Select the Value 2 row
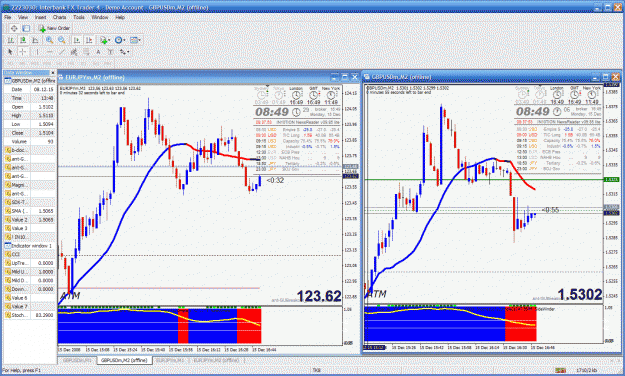The width and height of the screenshot is (625, 376). (29, 220)
